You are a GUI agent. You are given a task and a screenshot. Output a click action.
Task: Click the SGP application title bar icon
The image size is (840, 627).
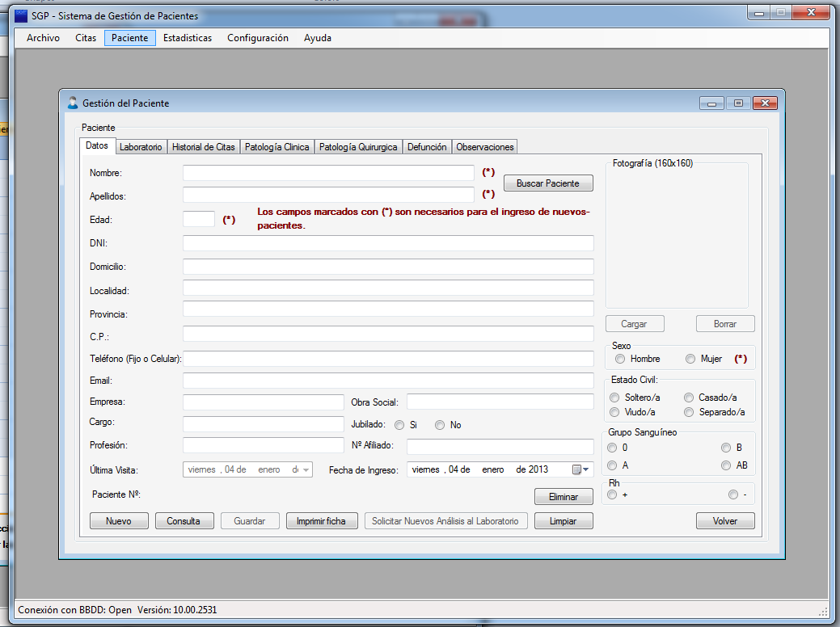pyautogui.click(x=22, y=15)
